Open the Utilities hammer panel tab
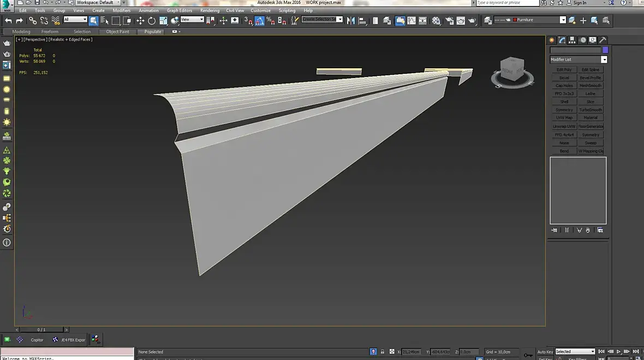 603,40
